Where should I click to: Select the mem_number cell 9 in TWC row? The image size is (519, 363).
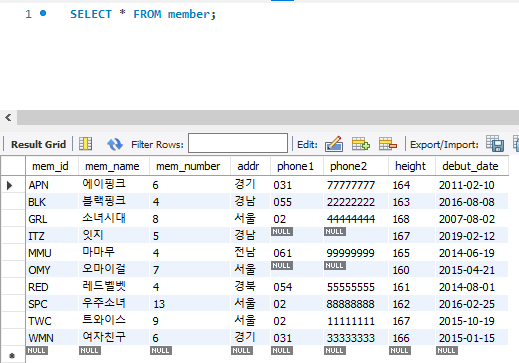190,321
